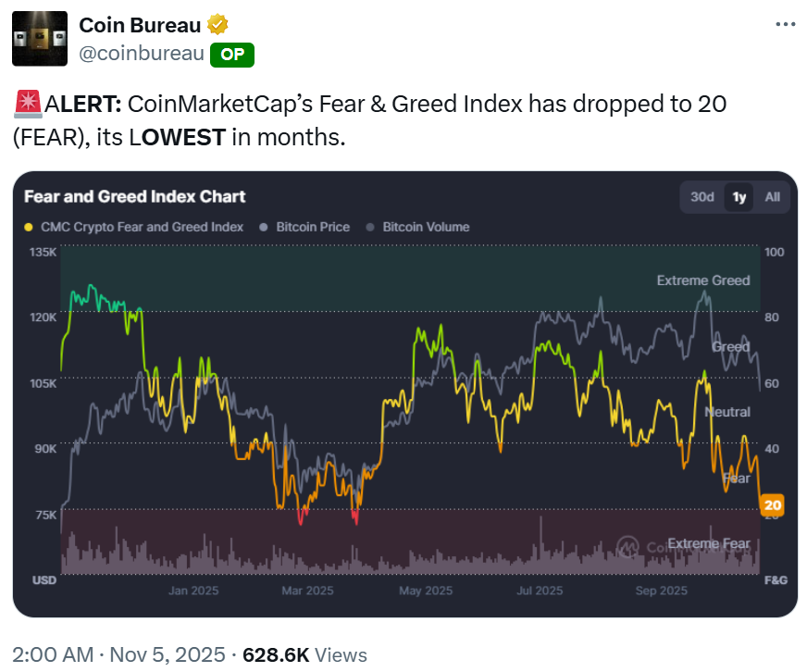Open the Coin Bureau profile avatar

pos(39,38)
